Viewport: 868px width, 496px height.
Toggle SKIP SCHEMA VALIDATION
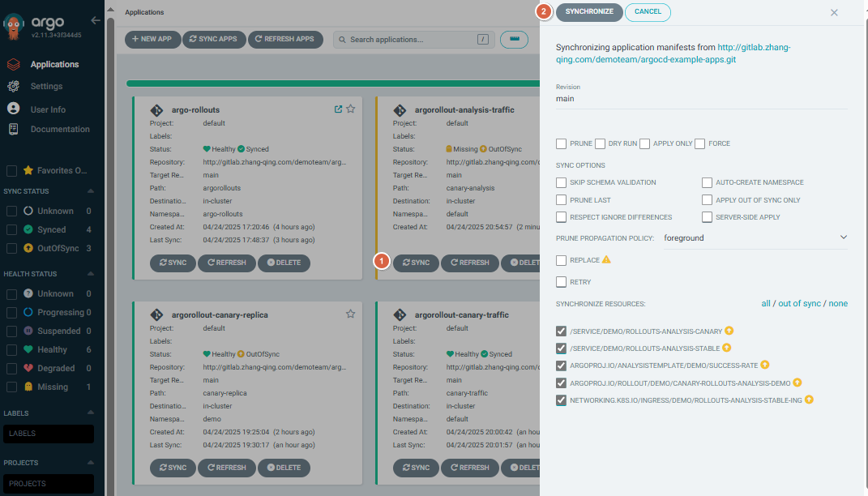[x=562, y=182]
